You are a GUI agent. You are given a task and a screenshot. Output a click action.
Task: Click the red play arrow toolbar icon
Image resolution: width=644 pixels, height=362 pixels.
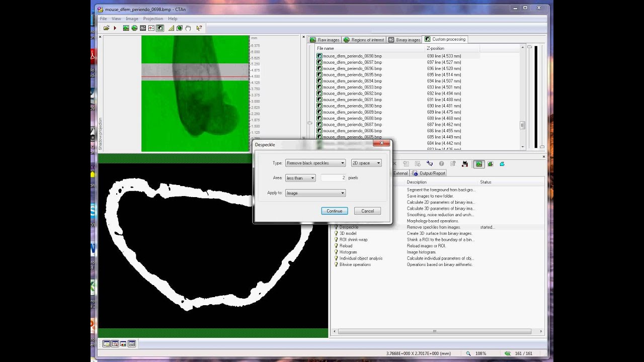115,28
